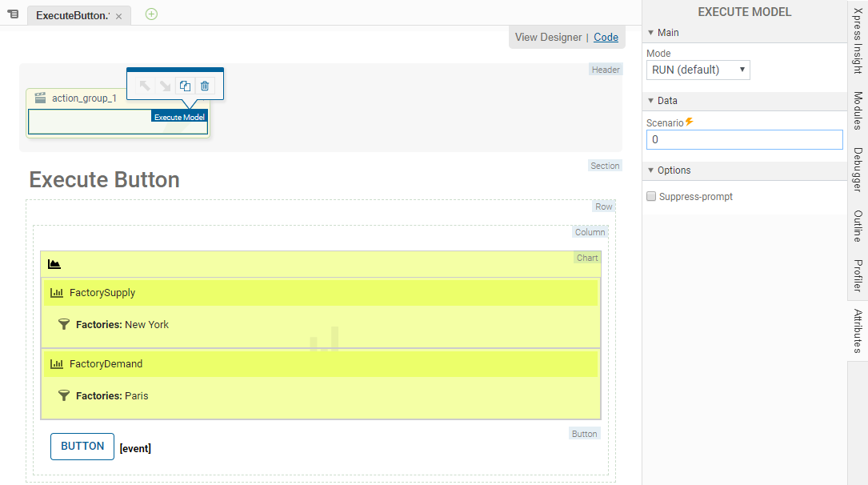Enable the Suppress-prompt checkbox
The height and width of the screenshot is (485, 868).
[651, 197]
